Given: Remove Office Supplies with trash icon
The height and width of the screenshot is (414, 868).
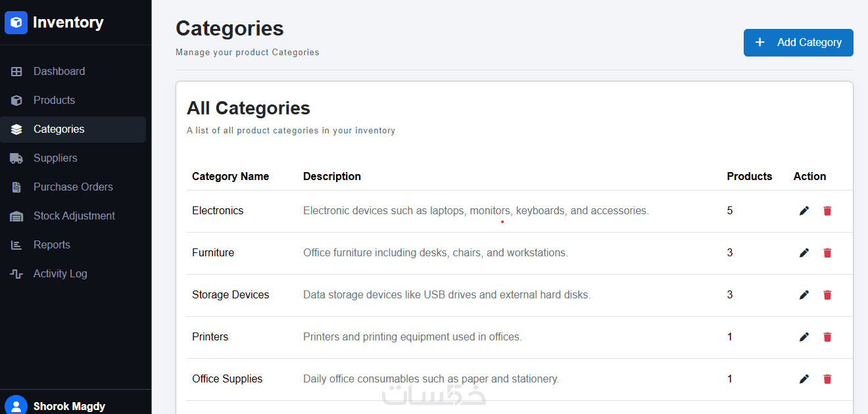Looking at the screenshot, I should click(827, 379).
